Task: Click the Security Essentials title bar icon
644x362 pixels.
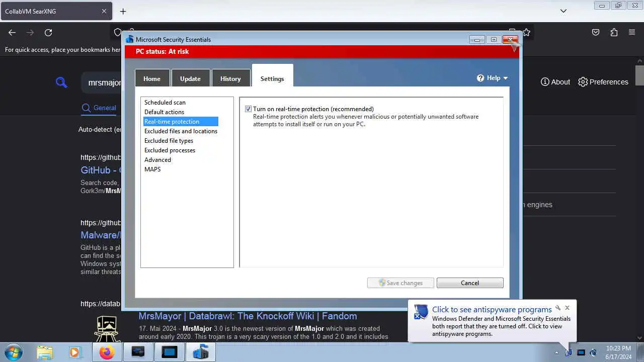Action: tap(130, 39)
